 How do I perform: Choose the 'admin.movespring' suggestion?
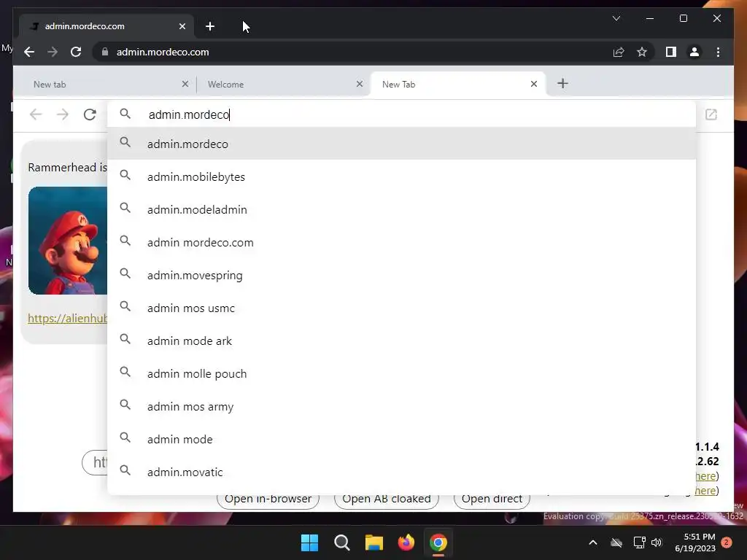click(401, 275)
